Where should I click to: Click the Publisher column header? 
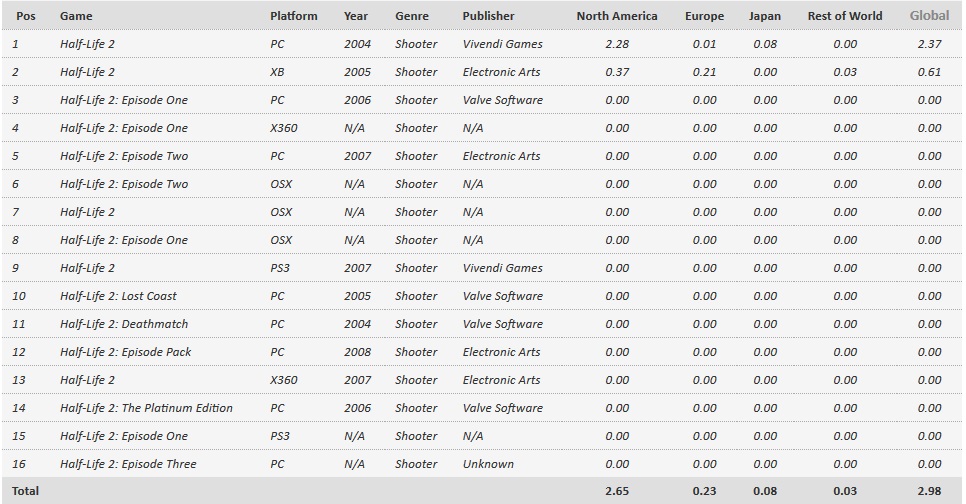(488, 16)
